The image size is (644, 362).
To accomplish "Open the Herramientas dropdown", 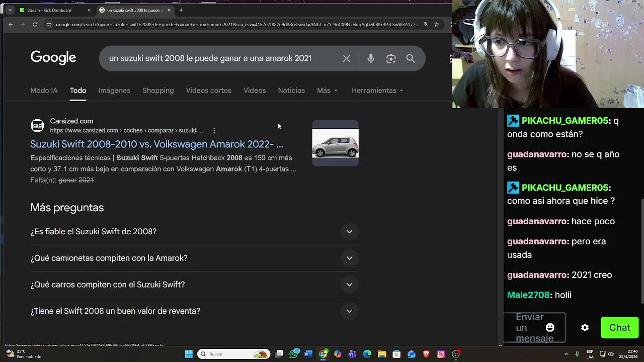I will point(377,90).
